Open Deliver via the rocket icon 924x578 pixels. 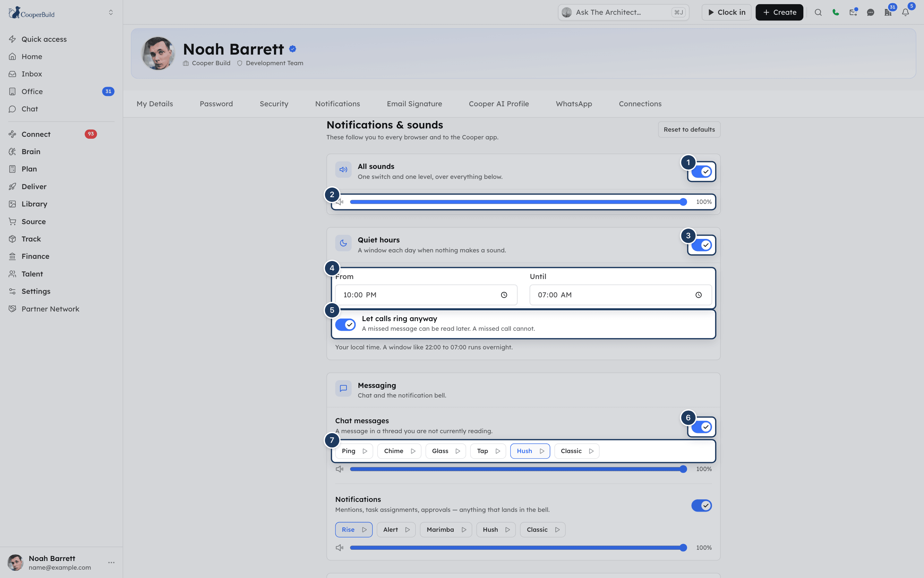[12, 187]
